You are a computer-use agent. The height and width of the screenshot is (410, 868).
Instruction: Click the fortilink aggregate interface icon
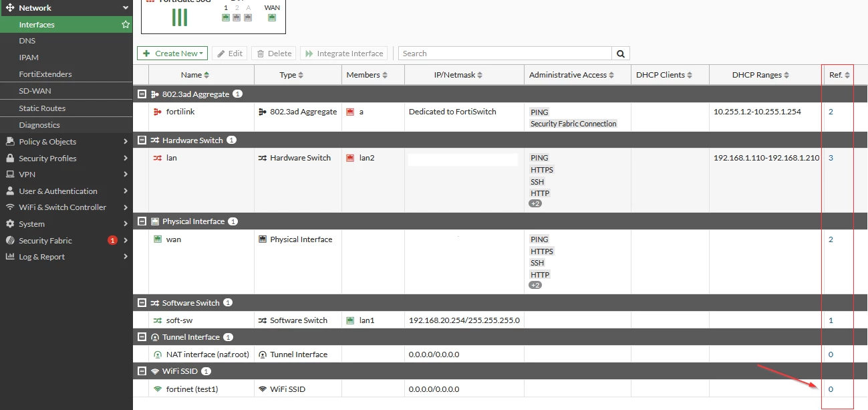pos(158,112)
